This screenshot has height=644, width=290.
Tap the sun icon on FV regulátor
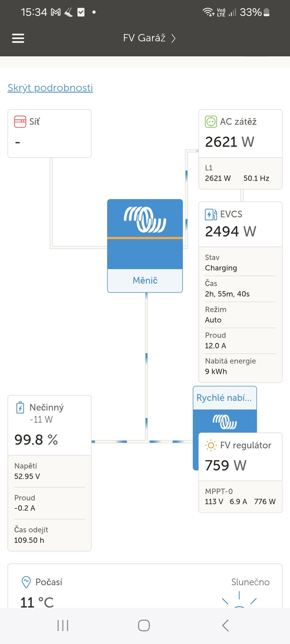click(x=211, y=445)
